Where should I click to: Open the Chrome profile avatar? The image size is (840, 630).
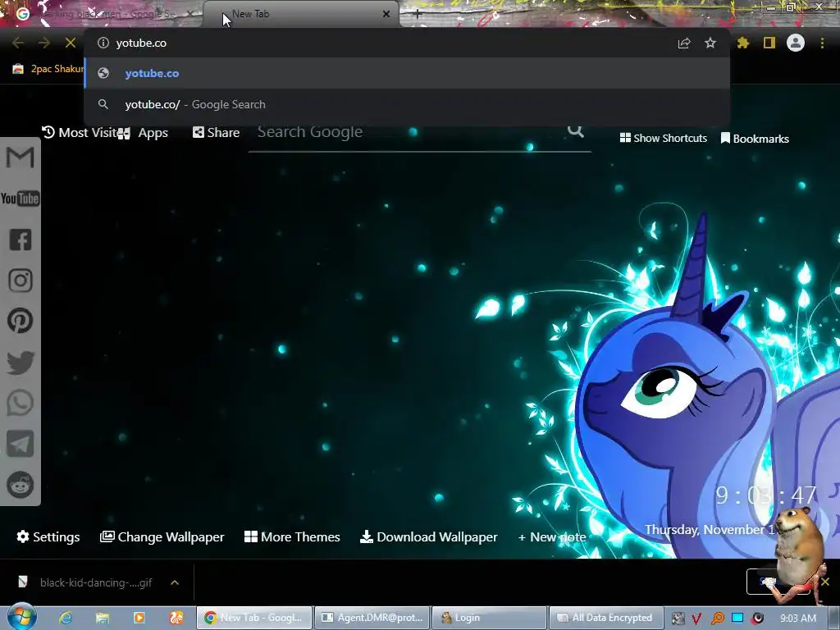coord(796,43)
